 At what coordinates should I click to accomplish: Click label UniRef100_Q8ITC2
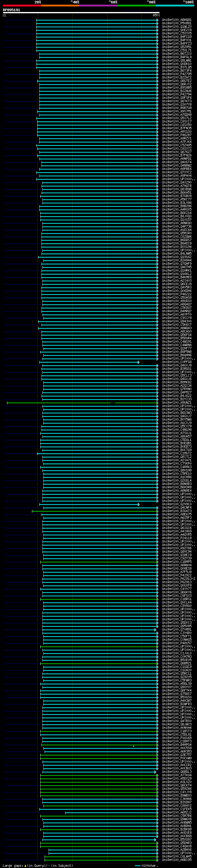[x=176, y=457]
